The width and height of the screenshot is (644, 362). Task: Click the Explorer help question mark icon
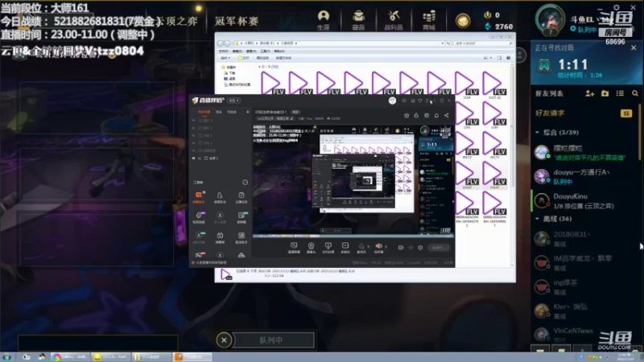point(509,58)
